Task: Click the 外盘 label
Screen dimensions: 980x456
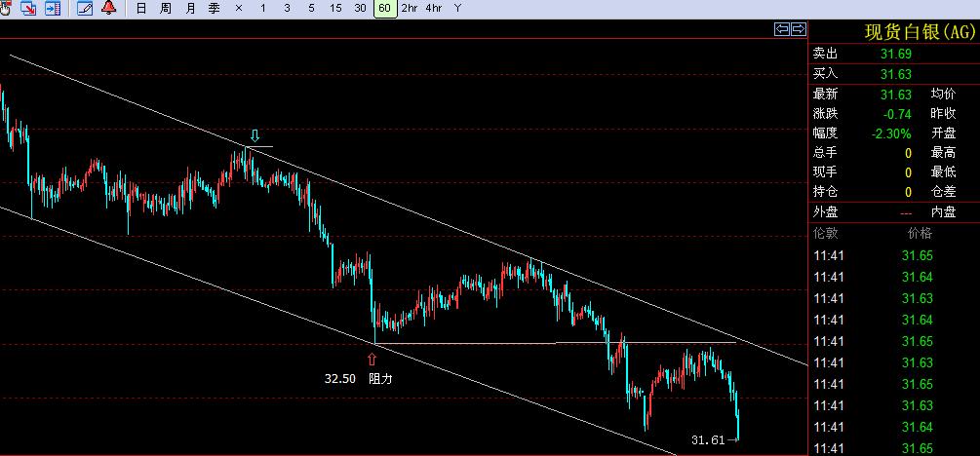Action: click(825, 212)
